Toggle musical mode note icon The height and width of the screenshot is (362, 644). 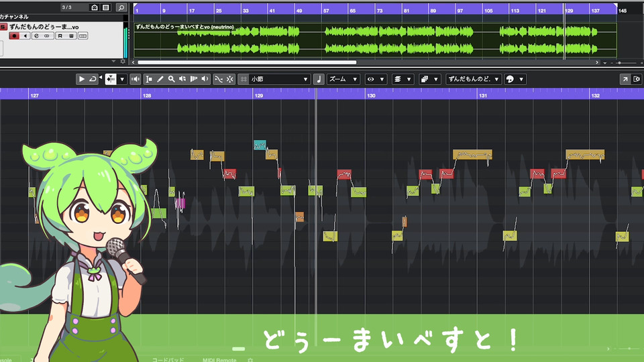(x=319, y=79)
